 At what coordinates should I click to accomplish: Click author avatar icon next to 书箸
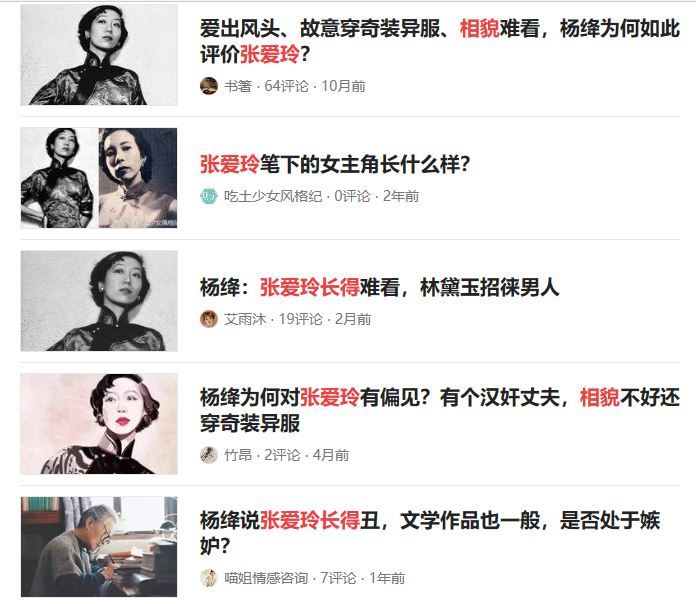tap(209, 86)
